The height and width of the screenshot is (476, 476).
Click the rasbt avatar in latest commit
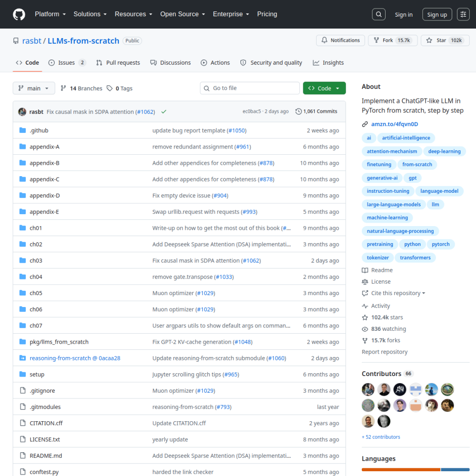point(22,112)
